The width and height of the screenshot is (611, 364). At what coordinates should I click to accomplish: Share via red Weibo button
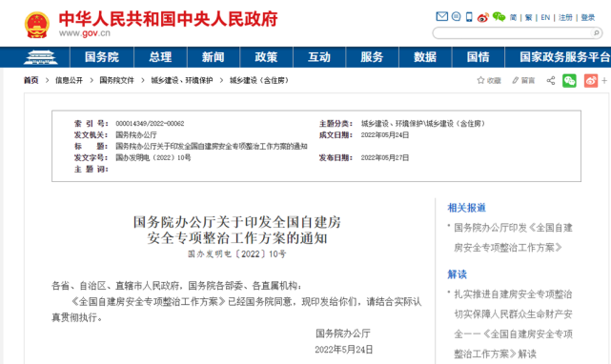(591, 81)
